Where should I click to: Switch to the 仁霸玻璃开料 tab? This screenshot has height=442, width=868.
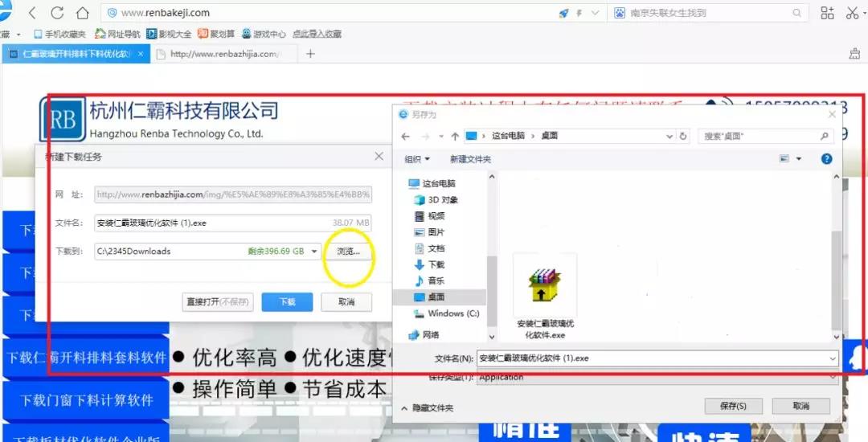click(x=76, y=54)
